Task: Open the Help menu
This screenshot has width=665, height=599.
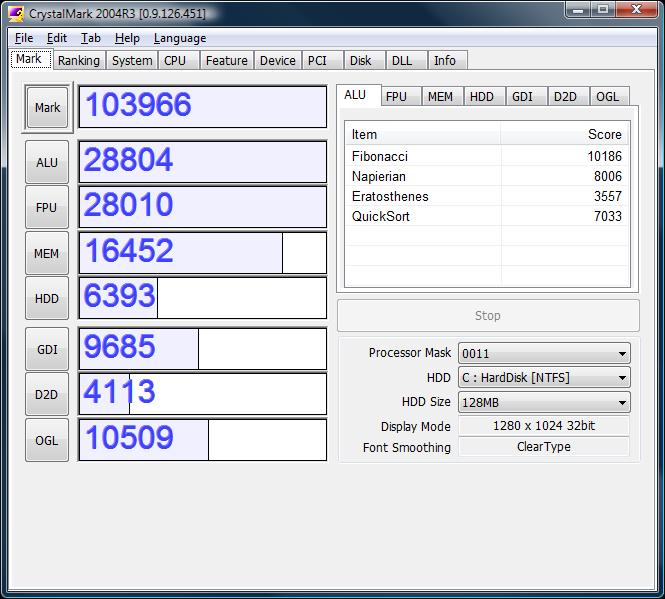Action: pos(127,38)
